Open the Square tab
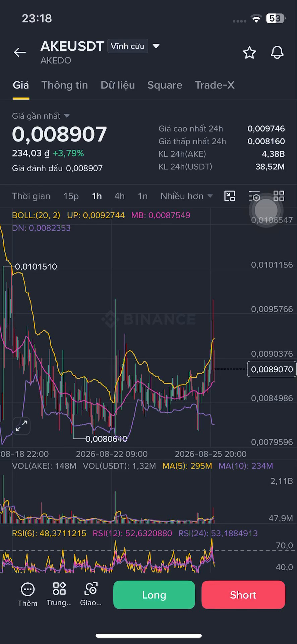The height and width of the screenshot is (644, 297). 165,85
